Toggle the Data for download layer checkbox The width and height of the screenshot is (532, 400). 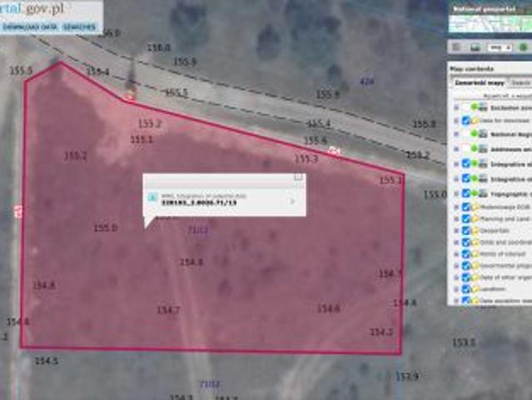[x=465, y=120]
